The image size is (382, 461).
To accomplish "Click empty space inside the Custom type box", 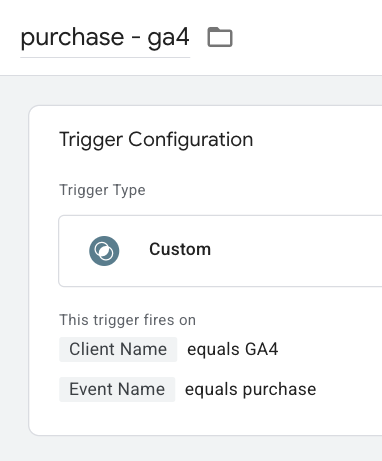I will (x=297, y=251).
